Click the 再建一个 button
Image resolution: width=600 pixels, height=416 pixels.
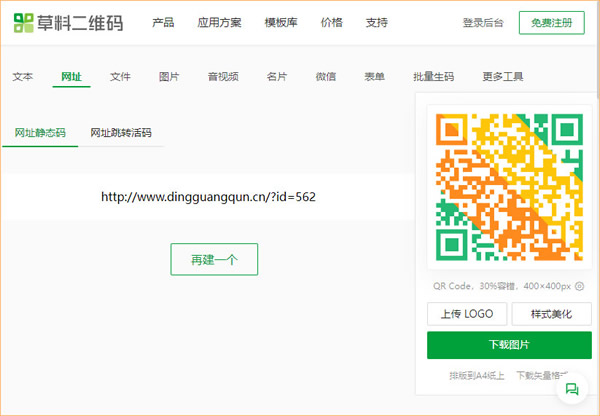[214, 259]
